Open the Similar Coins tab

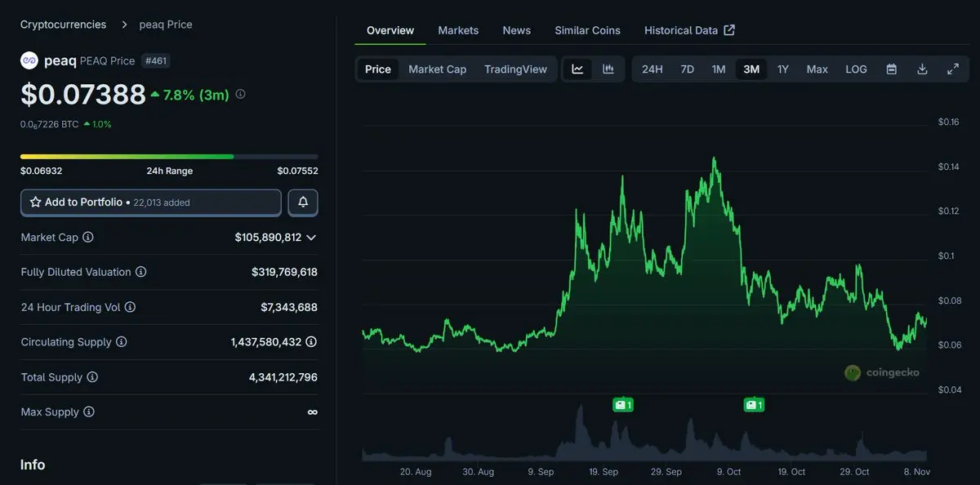[x=588, y=30]
